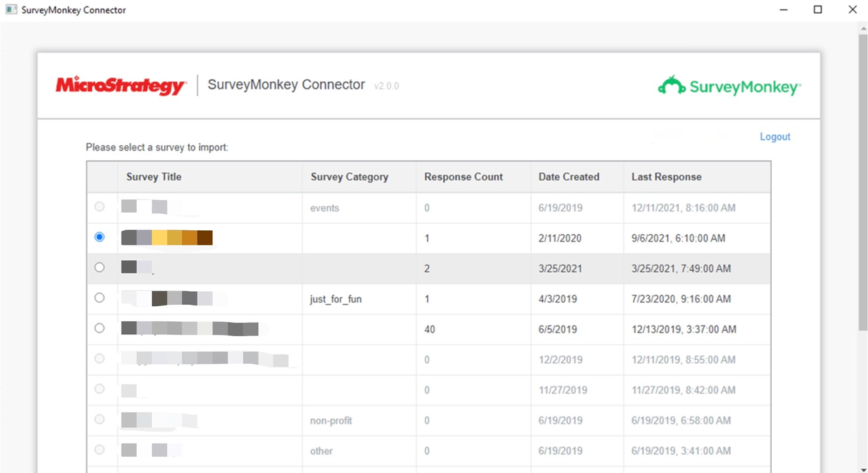The width and height of the screenshot is (868, 473).
Task: Click the Last Response cell 12/13/2019, 3:37:00 AM
Action: point(684,329)
